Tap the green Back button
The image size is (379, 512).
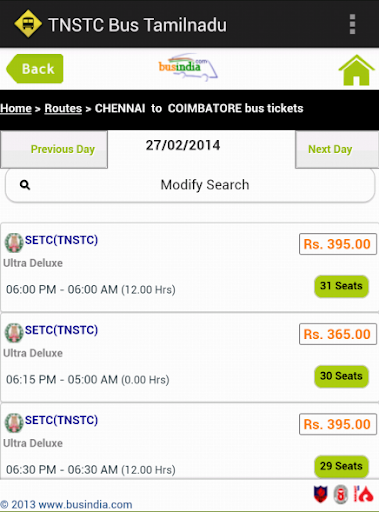point(35,69)
